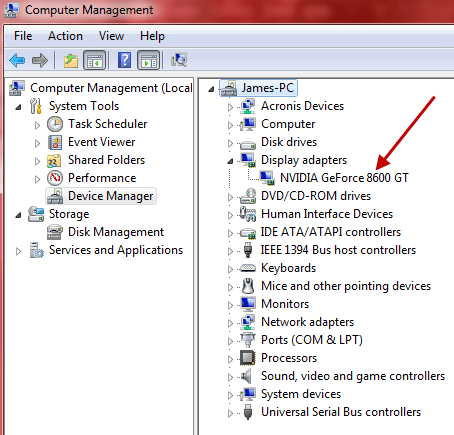This screenshot has width=454, height=435.
Task: Click the Forward arrow toolbar icon
Action: click(40, 61)
